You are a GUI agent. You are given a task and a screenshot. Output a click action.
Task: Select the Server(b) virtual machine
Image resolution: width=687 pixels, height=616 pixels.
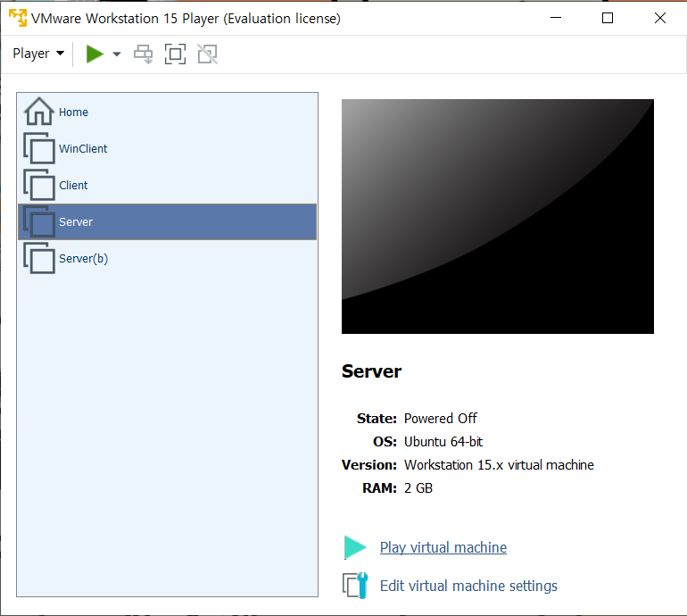pyautogui.click(x=168, y=259)
